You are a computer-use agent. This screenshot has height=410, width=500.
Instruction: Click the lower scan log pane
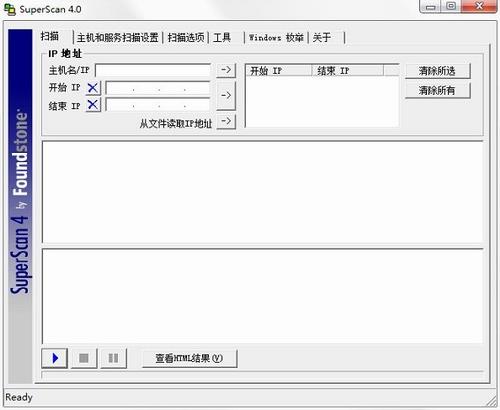(x=263, y=296)
